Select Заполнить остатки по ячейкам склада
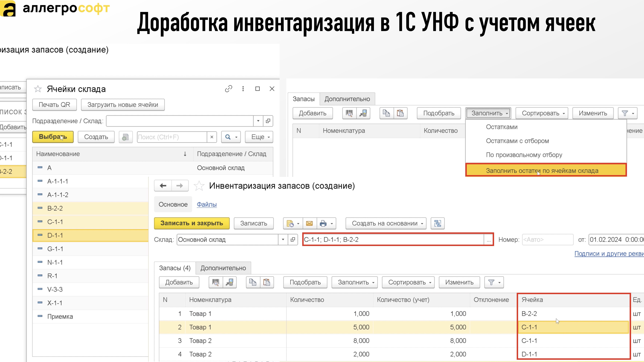The width and height of the screenshot is (644, 362). coord(546,170)
